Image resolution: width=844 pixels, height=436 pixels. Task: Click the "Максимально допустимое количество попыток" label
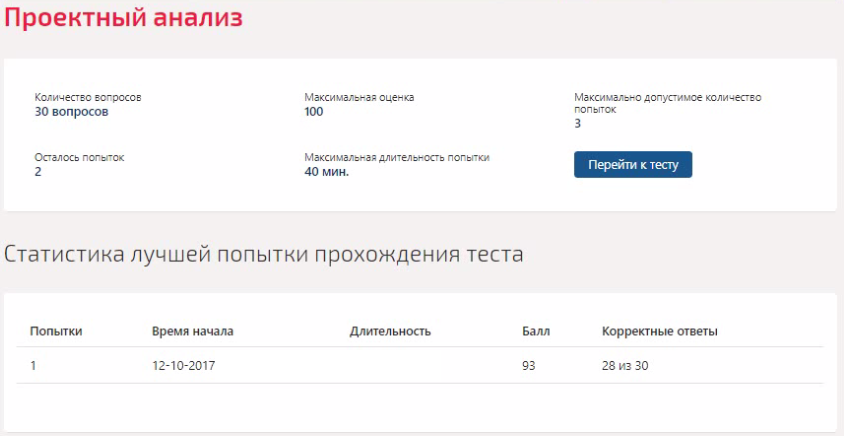click(667, 103)
